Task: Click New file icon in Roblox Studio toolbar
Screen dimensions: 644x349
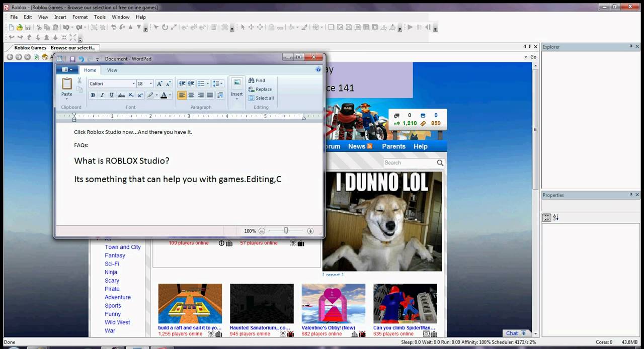Action: (x=11, y=27)
